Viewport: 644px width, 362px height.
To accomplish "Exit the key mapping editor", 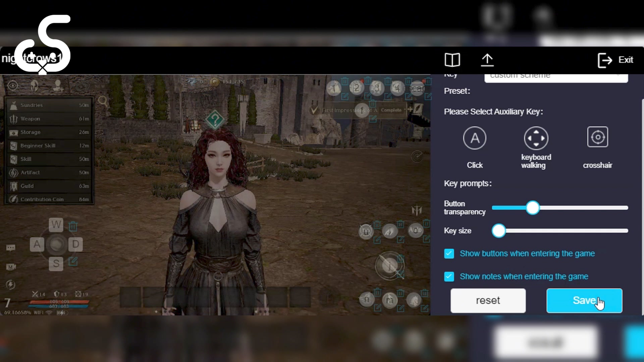I will pos(615,60).
